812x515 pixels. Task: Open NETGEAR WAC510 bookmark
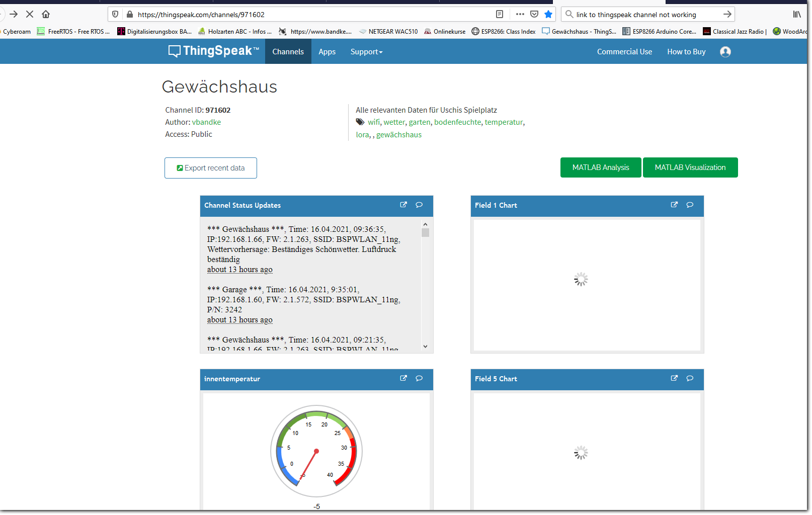tap(388, 31)
